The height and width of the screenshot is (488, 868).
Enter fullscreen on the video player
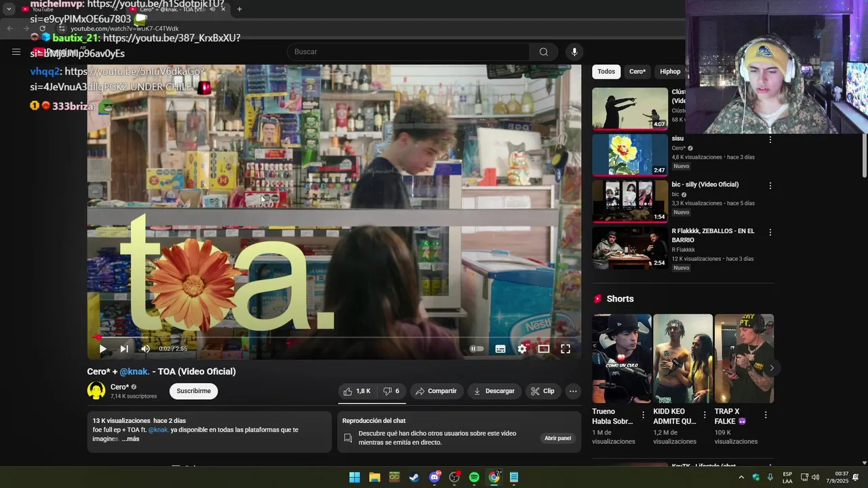click(566, 349)
